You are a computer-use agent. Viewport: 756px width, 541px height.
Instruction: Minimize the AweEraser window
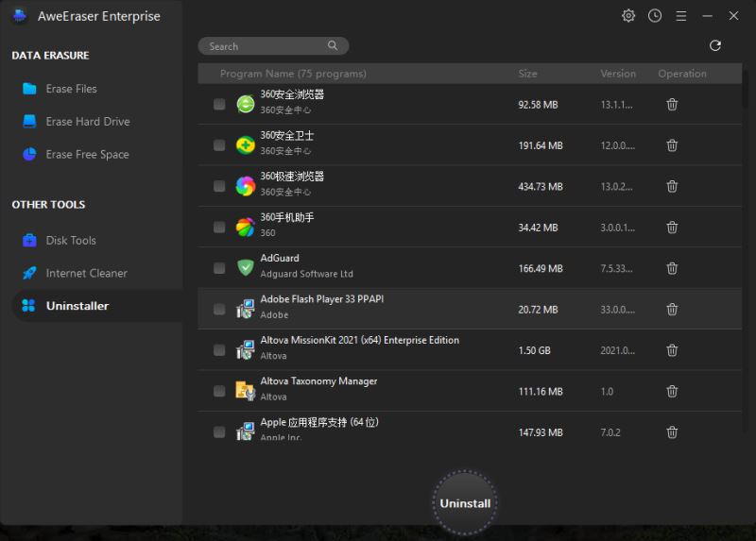[707, 16]
